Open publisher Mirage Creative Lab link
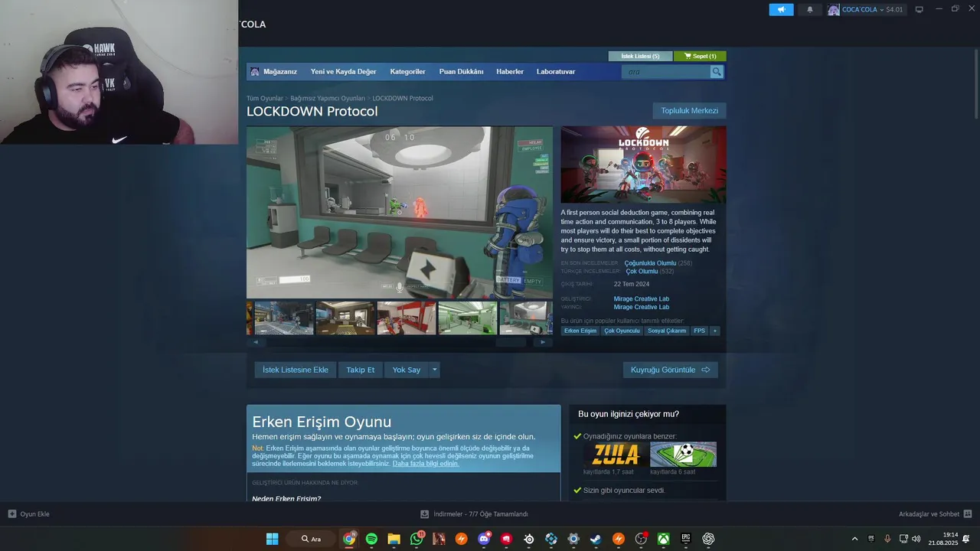 click(642, 308)
